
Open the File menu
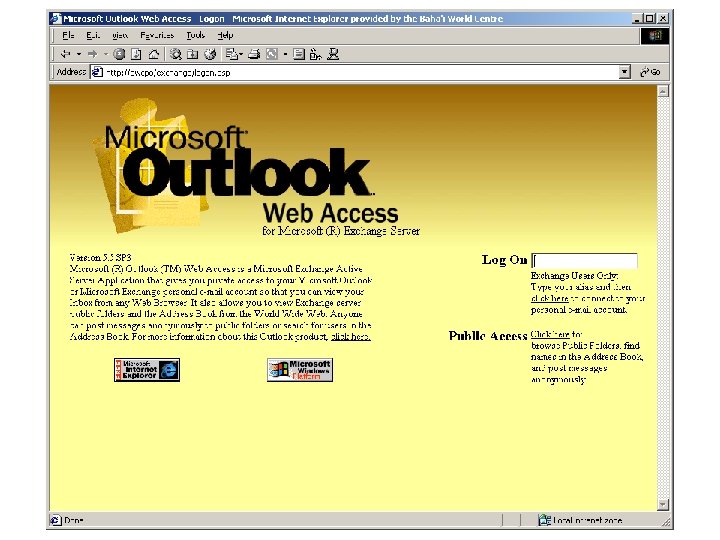coord(68,35)
